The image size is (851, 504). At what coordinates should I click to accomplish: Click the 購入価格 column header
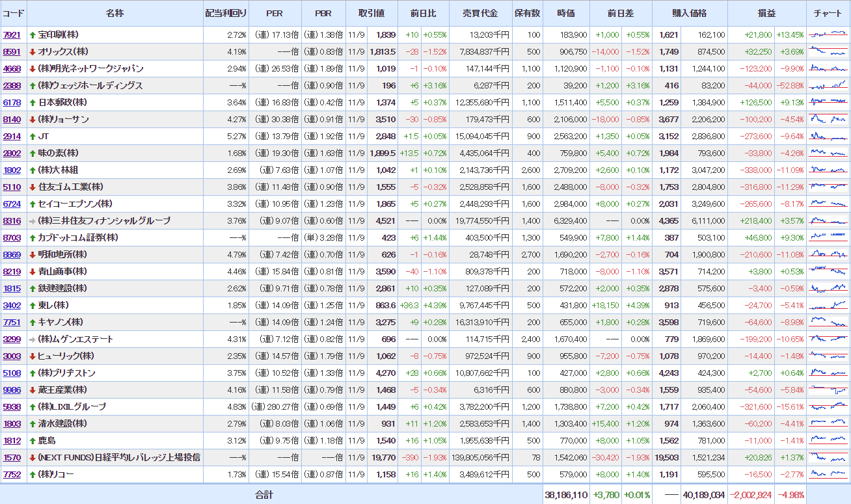[x=689, y=14]
